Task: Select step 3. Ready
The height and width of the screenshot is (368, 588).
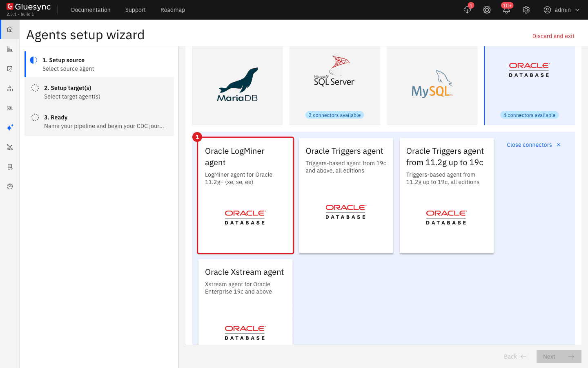Action: [x=99, y=121]
